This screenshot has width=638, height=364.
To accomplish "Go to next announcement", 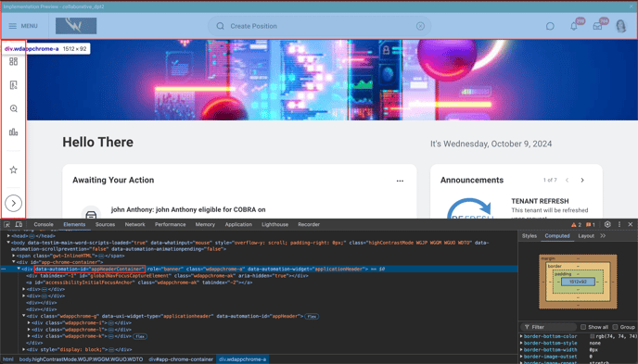I will point(582,180).
